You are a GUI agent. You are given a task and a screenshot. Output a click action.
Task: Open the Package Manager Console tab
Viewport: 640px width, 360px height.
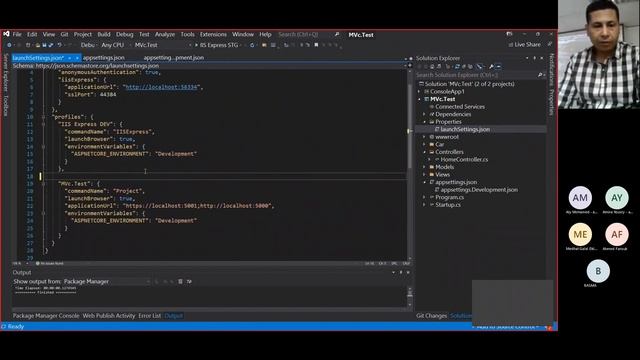pyautogui.click(x=46, y=316)
